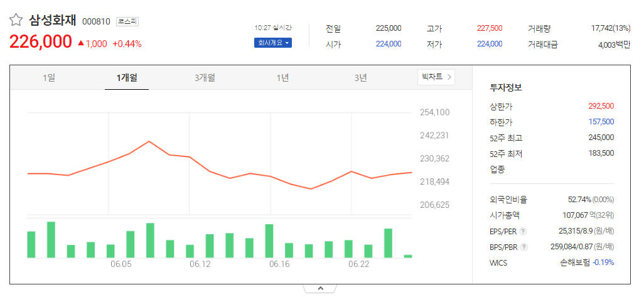Click the 거래량 value 17,742(13%)
The width and height of the screenshot is (644, 297).
(611, 28)
